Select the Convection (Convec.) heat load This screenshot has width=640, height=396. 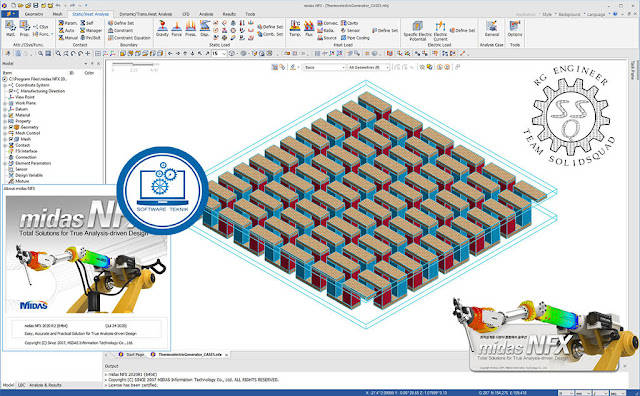pyautogui.click(x=328, y=23)
